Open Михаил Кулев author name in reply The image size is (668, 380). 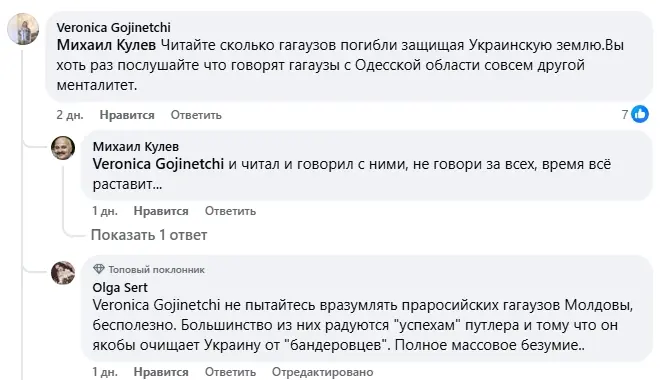point(136,147)
